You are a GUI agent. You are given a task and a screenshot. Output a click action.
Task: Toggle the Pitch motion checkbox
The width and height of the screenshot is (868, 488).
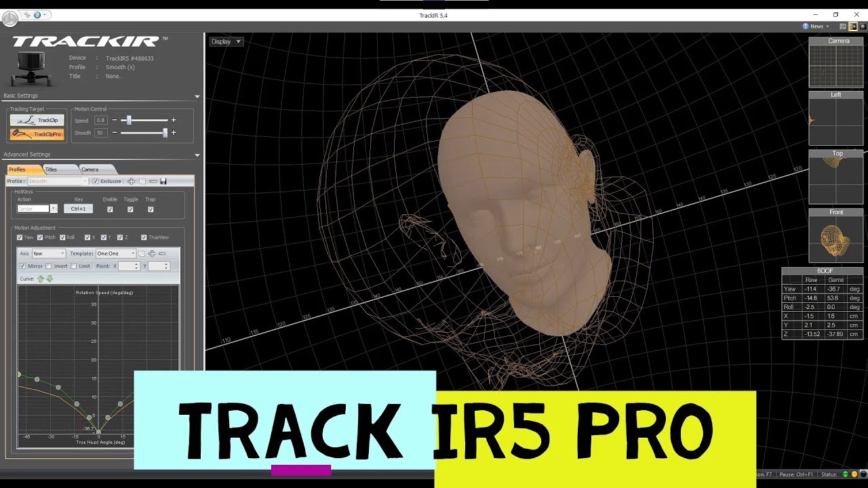40,238
